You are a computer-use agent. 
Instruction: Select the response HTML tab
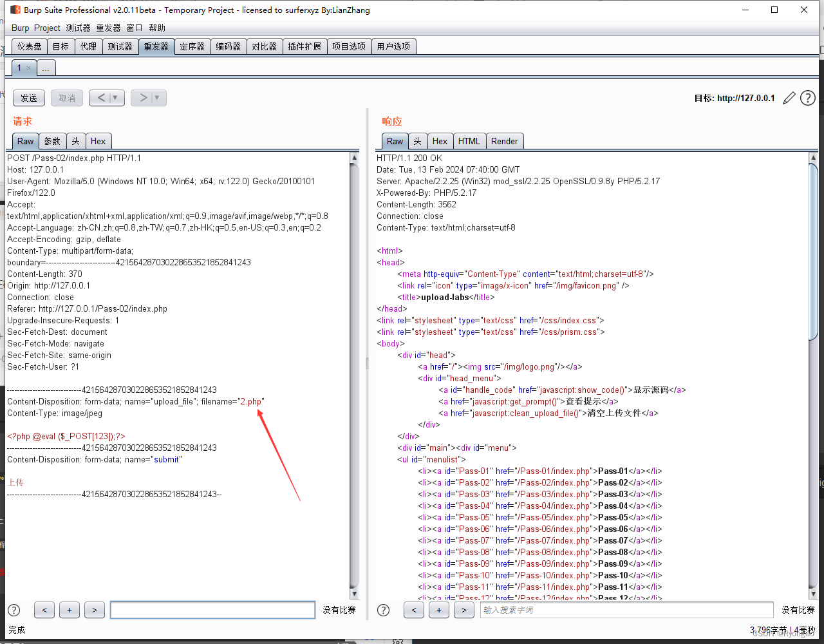[469, 141]
